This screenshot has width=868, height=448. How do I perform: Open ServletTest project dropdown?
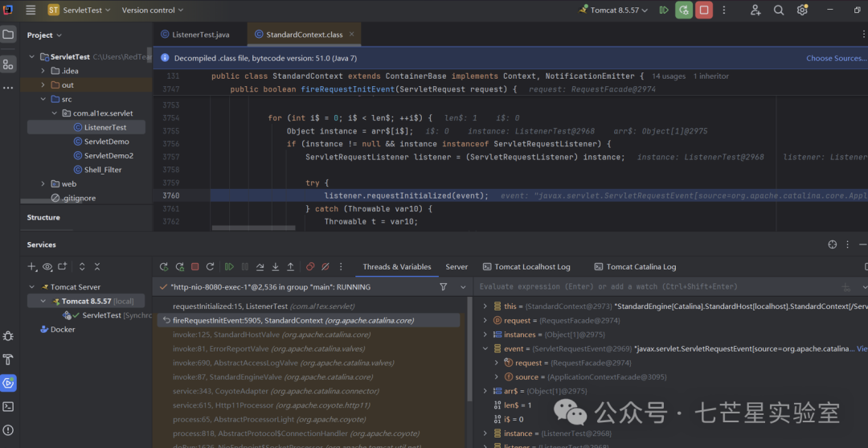(x=79, y=10)
